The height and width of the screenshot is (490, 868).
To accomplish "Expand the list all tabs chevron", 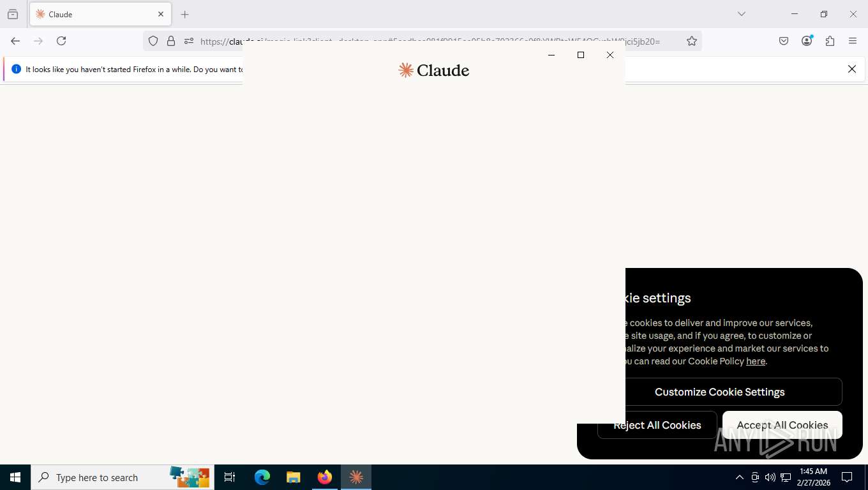I will tap(741, 14).
